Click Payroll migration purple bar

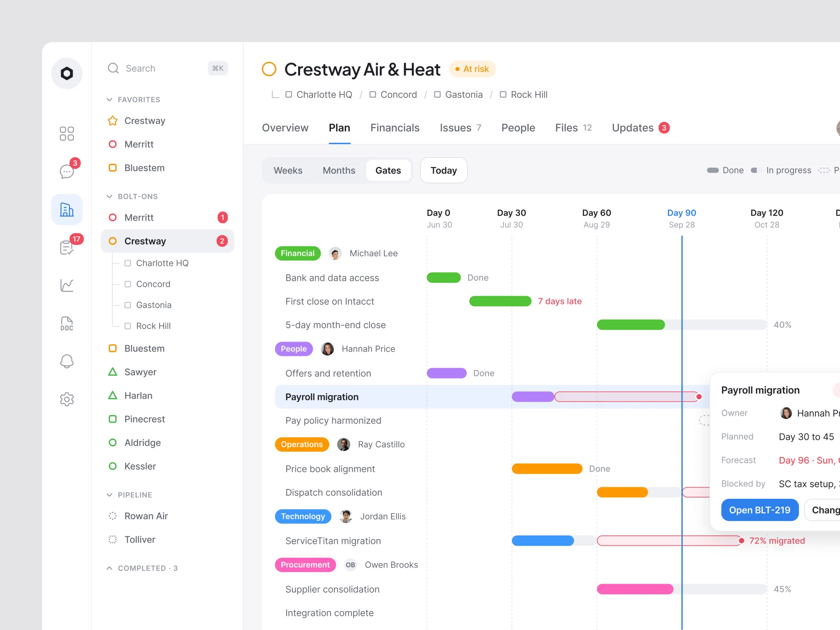[533, 397]
